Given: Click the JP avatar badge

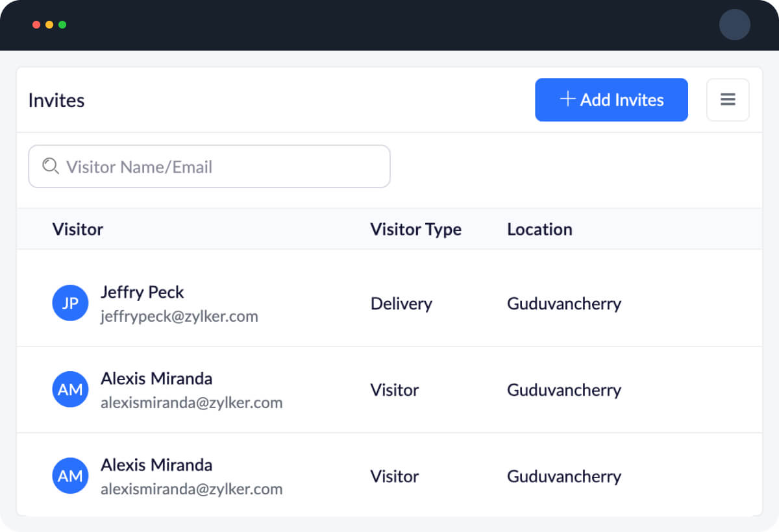Looking at the screenshot, I should click(x=70, y=304).
